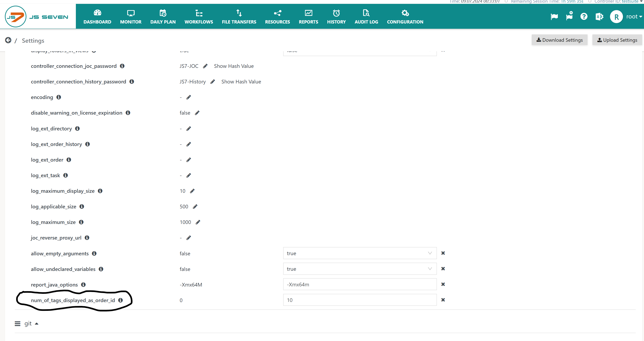Edit log_maximum_display_size value
Screen dimensions: 644x341
click(192, 191)
